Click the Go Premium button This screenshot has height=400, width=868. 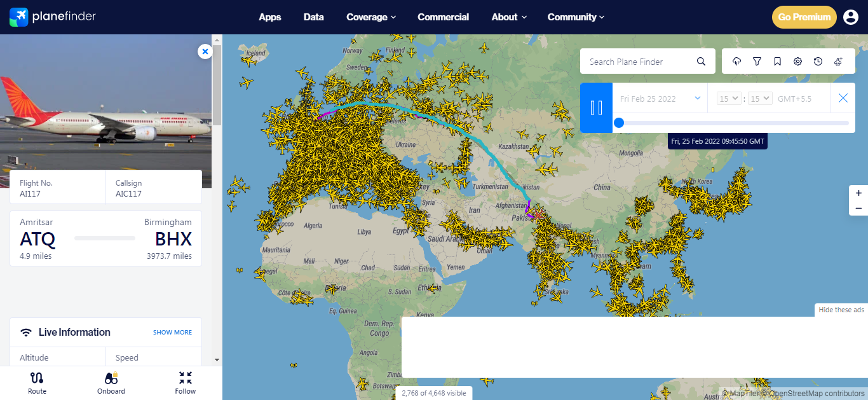tap(804, 17)
